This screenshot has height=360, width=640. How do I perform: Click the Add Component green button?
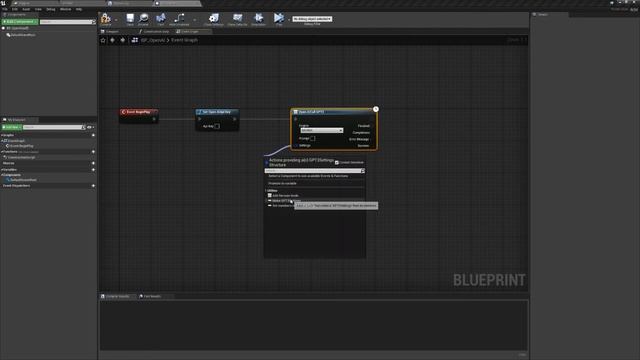(x=20, y=22)
